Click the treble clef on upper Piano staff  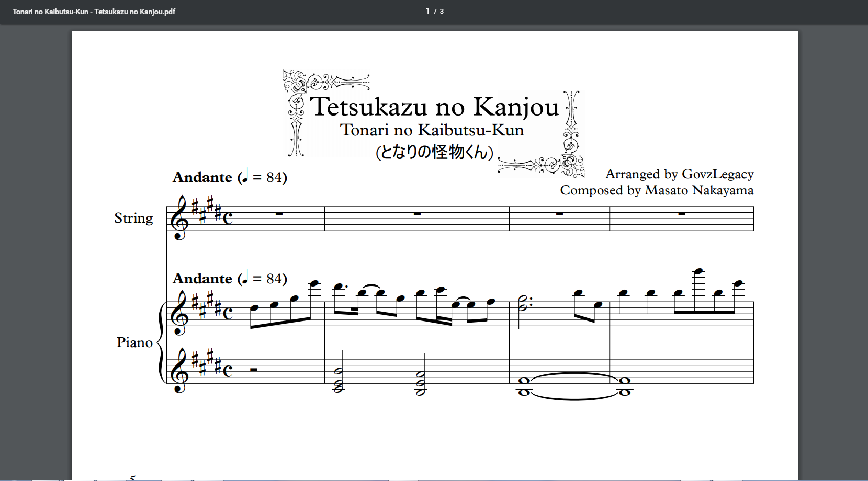[x=179, y=313]
